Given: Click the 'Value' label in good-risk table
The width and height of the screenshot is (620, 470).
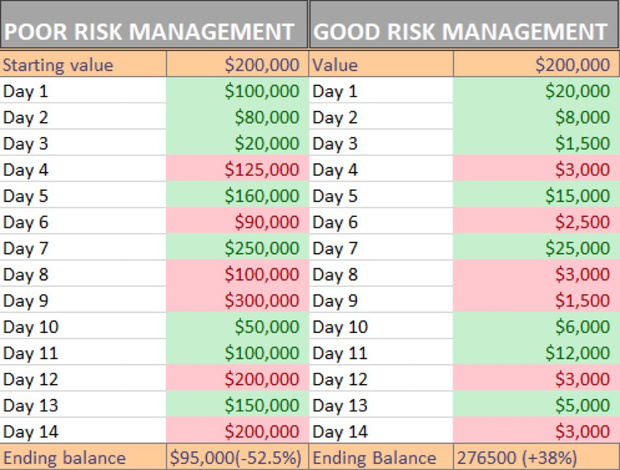Looking at the screenshot, I should [381, 64].
